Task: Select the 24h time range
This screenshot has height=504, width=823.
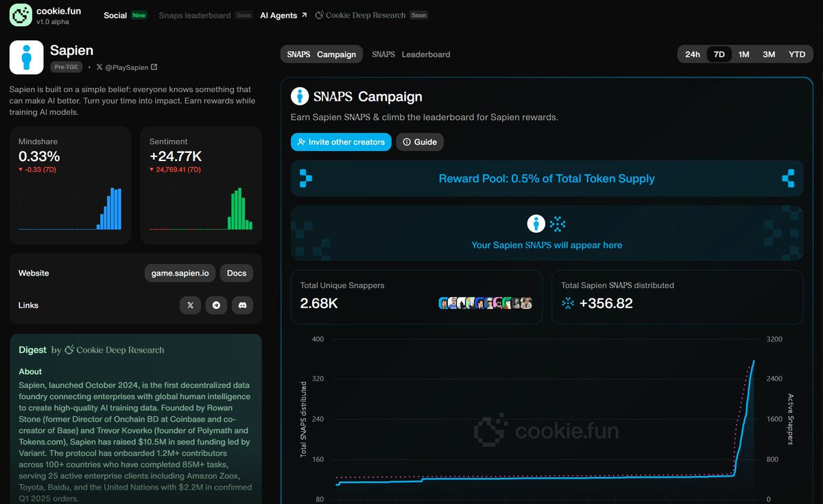Action: (693, 54)
